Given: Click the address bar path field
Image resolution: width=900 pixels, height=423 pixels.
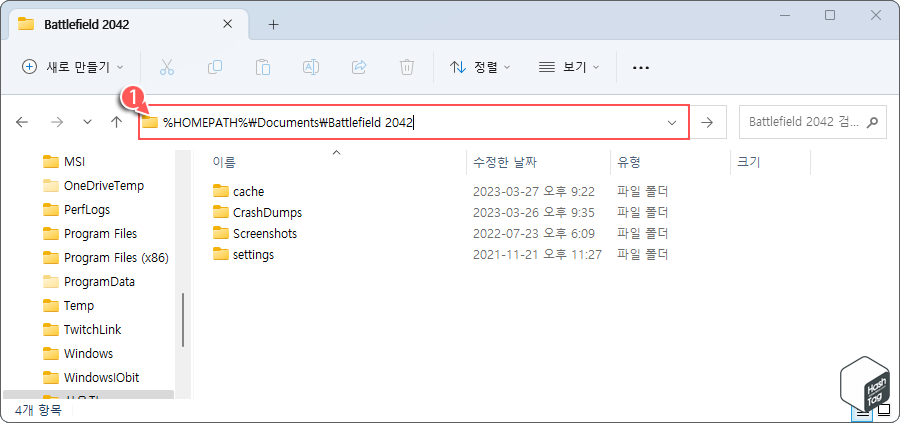Looking at the screenshot, I should point(413,122).
